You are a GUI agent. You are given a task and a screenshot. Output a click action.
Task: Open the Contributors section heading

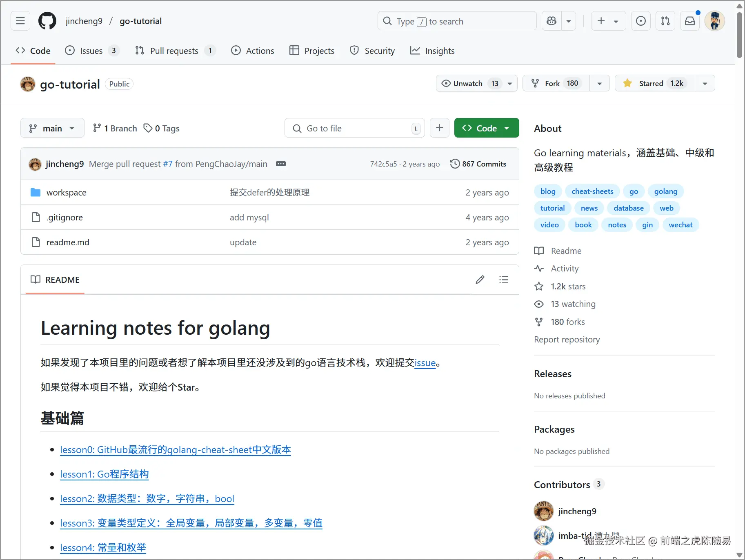pyautogui.click(x=562, y=485)
